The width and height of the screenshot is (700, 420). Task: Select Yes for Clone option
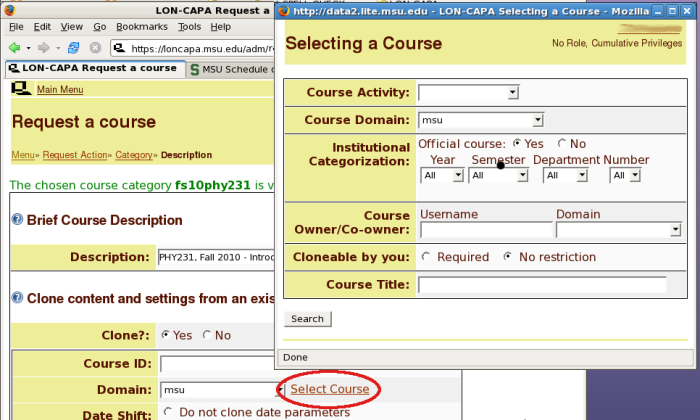pos(166,334)
